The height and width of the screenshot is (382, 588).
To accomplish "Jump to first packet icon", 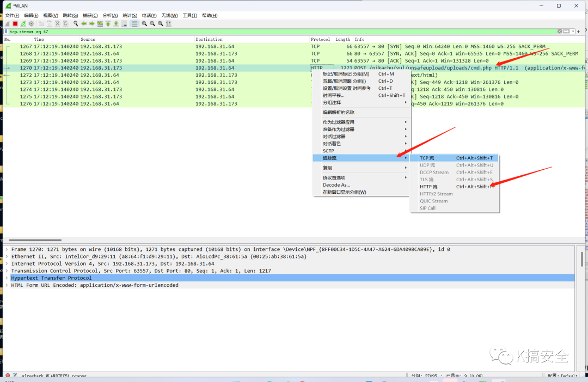I will pos(108,23).
